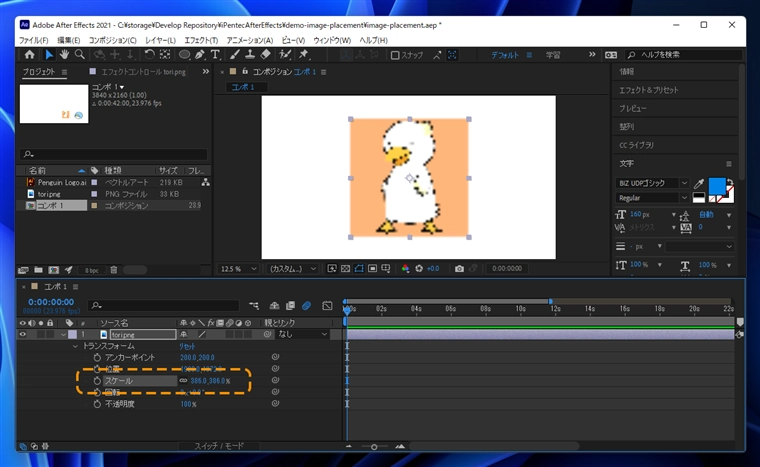Click the リセット link for Transform
Screen dimensions: 760x467
point(187,346)
